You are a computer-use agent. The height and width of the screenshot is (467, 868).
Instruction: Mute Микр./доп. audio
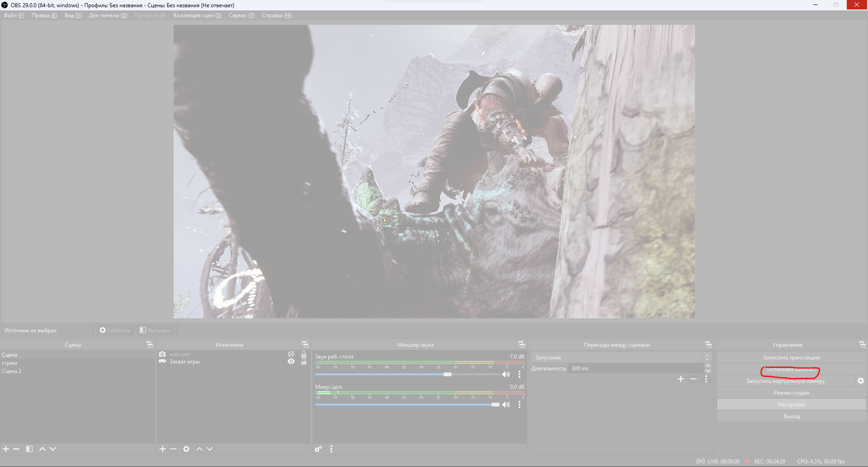(506, 405)
